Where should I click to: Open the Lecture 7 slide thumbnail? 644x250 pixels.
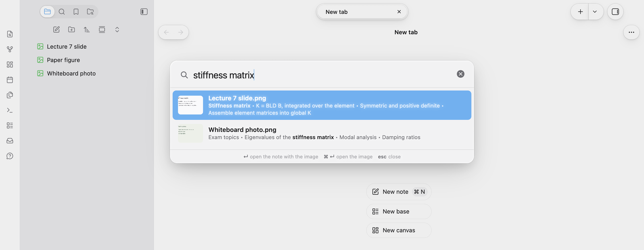(190, 105)
